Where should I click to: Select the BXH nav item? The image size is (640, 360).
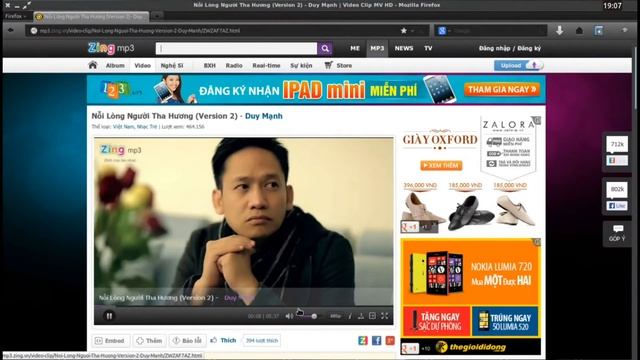coord(209,65)
